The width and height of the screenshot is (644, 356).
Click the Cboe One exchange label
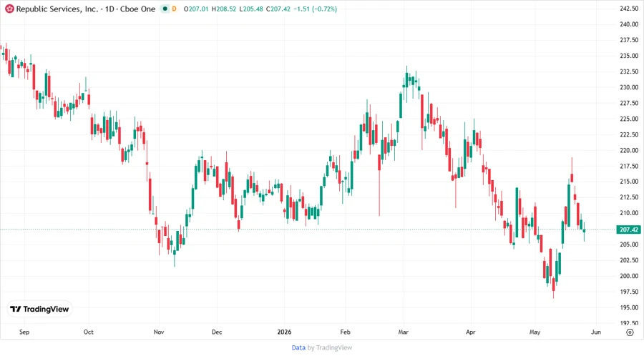point(137,9)
